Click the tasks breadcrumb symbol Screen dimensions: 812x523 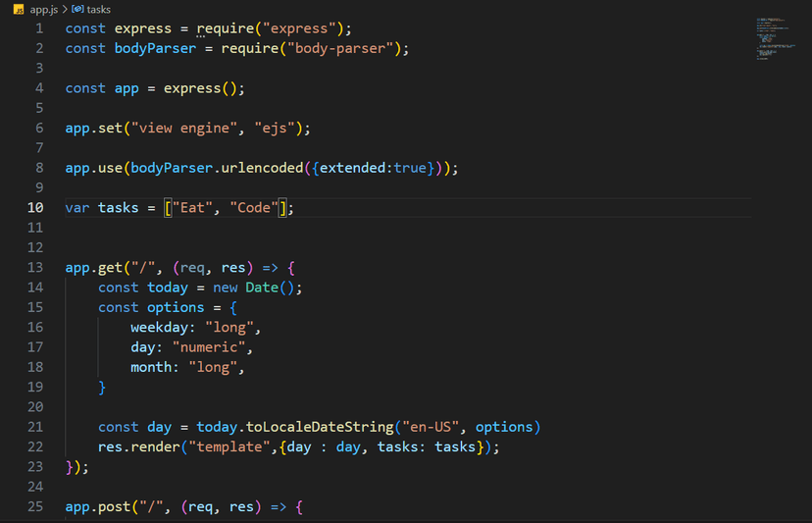coord(98,10)
